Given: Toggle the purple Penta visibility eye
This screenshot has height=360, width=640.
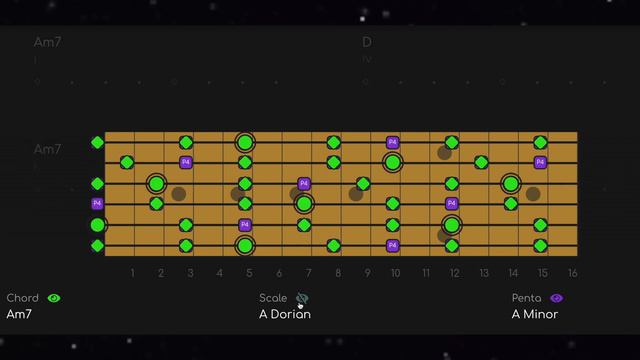Looking at the screenshot, I should [x=556, y=298].
